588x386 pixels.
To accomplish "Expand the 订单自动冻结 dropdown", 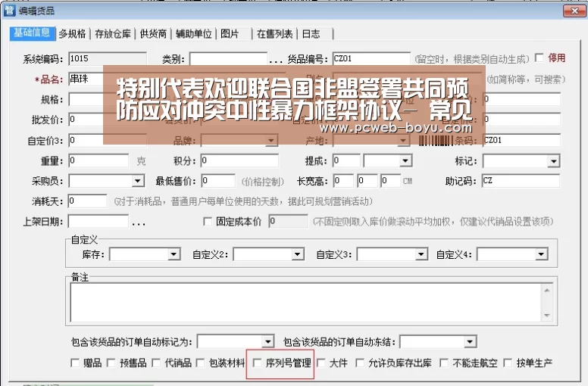I will 470,341.
